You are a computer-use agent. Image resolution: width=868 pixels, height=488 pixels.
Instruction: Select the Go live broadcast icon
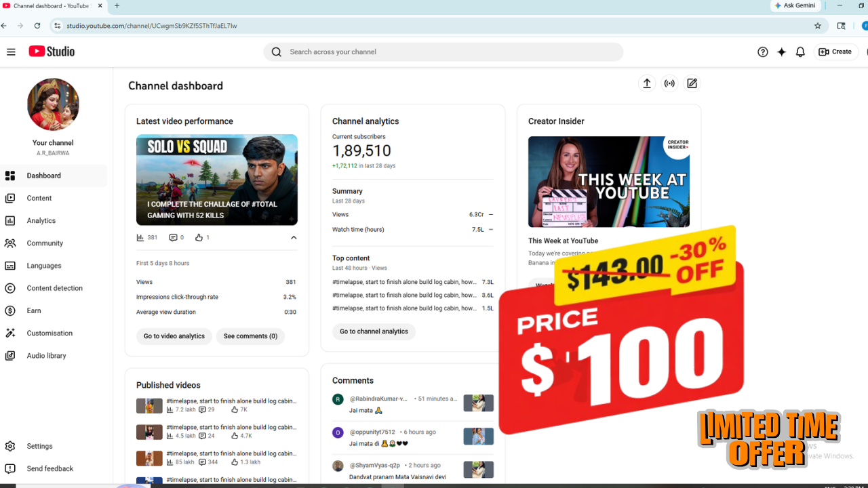(x=669, y=83)
